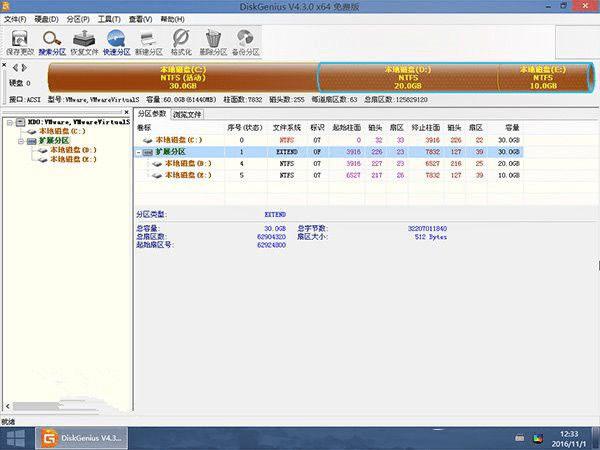Click the 文件系统 column header

point(287,128)
